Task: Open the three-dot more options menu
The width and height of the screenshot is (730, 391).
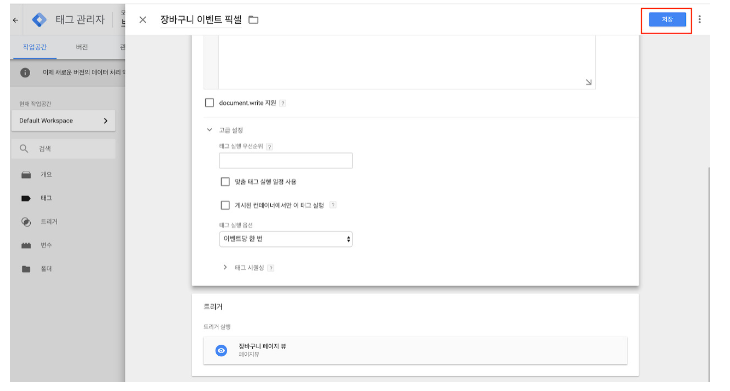Action: pyautogui.click(x=699, y=20)
